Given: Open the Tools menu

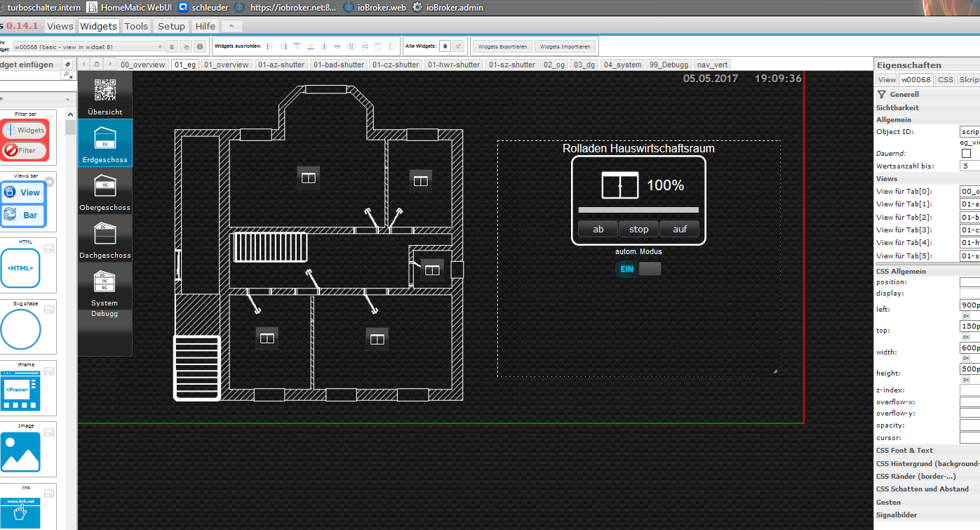Looking at the screenshot, I should (x=136, y=26).
